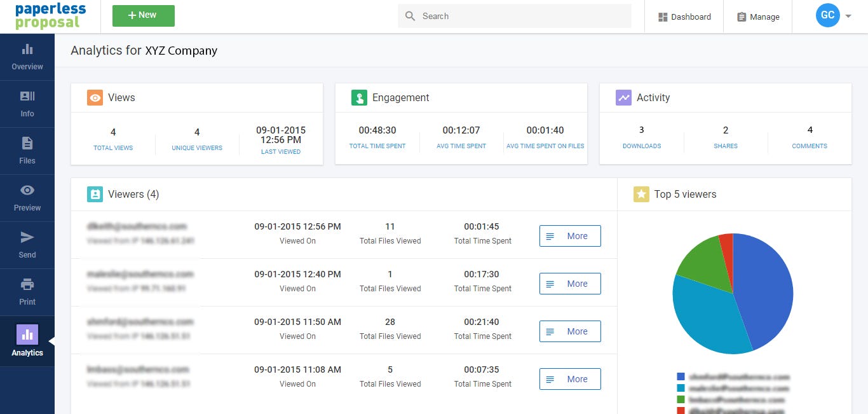Click the star icon beside Top 5 viewers
Viewport: 868px width, 414px height.
point(642,194)
